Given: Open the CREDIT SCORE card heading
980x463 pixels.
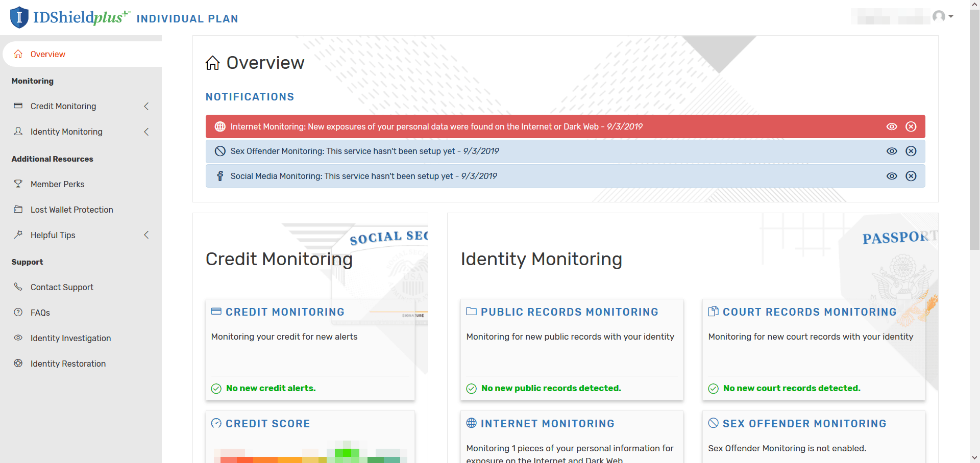Looking at the screenshot, I should point(268,424).
